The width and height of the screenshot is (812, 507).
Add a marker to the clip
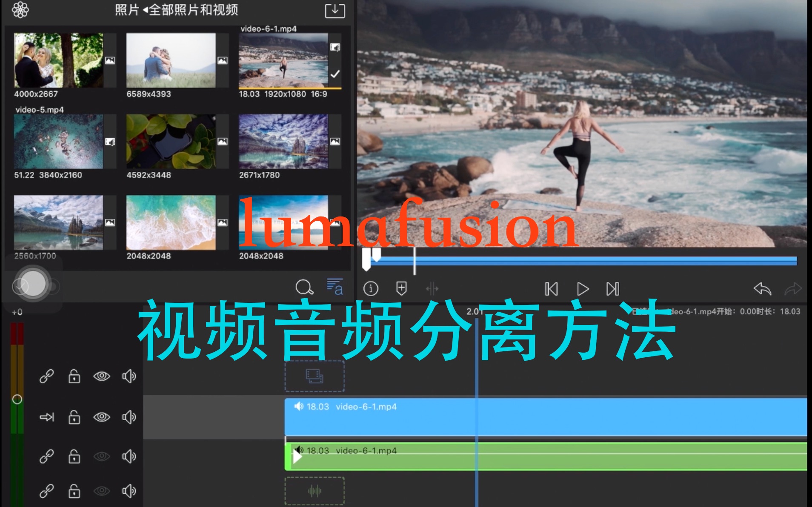401,288
